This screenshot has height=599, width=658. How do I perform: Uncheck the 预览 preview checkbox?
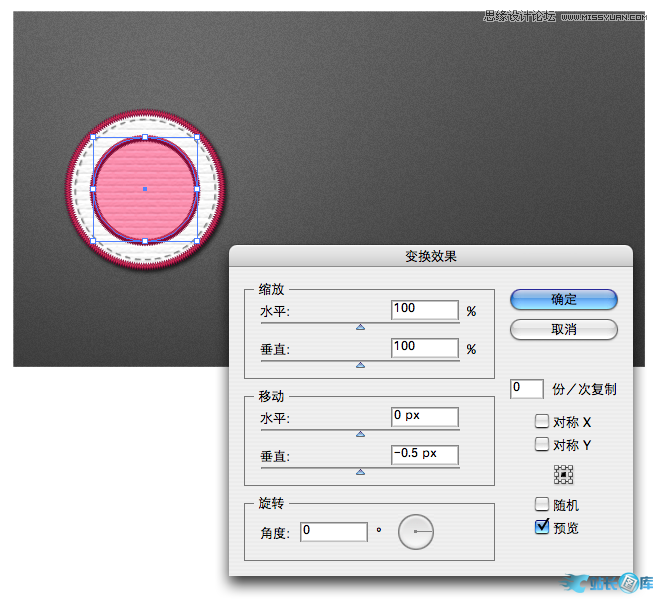542,527
